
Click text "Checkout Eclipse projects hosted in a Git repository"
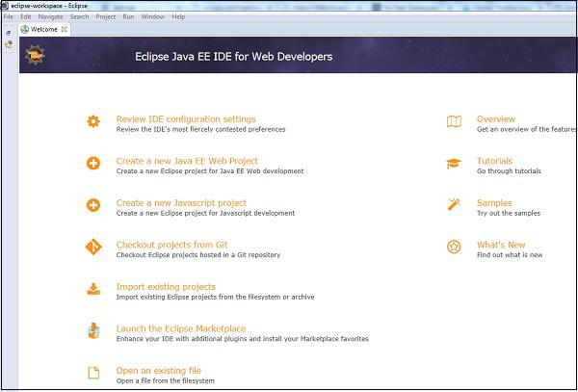[x=197, y=255]
